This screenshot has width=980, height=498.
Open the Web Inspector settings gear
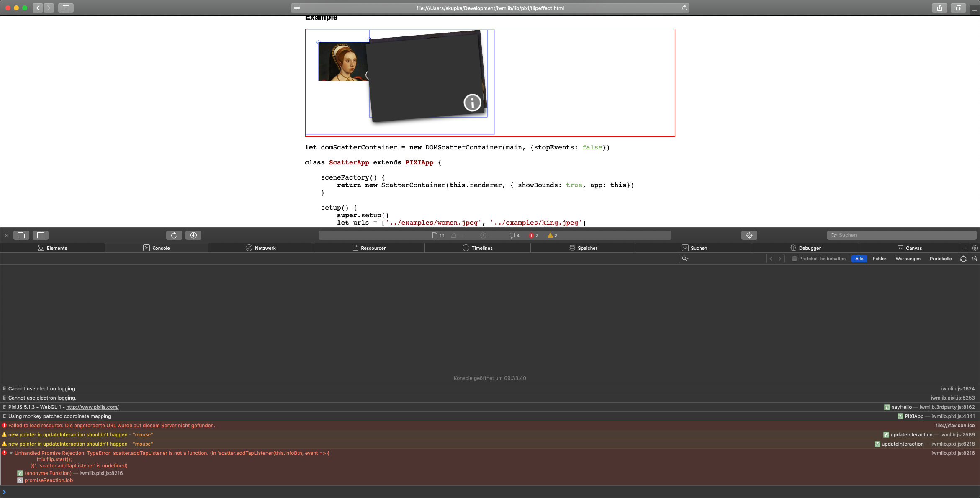(x=975, y=248)
